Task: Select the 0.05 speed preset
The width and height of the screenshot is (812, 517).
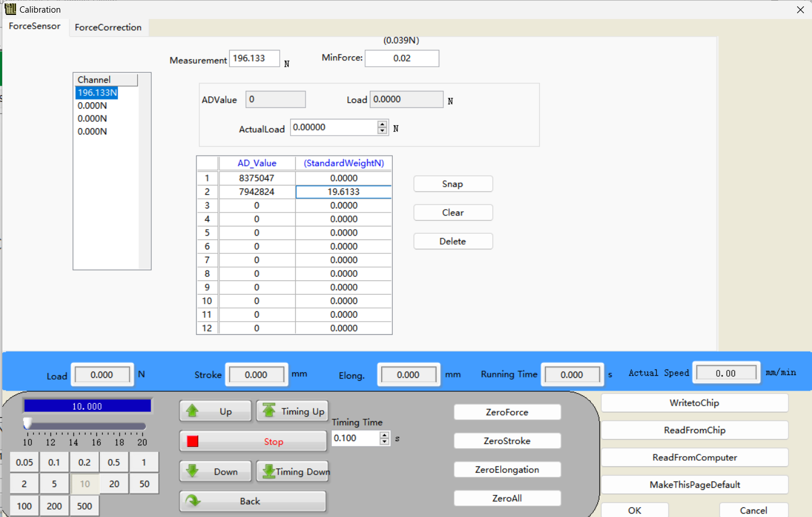Action: pyautogui.click(x=25, y=462)
